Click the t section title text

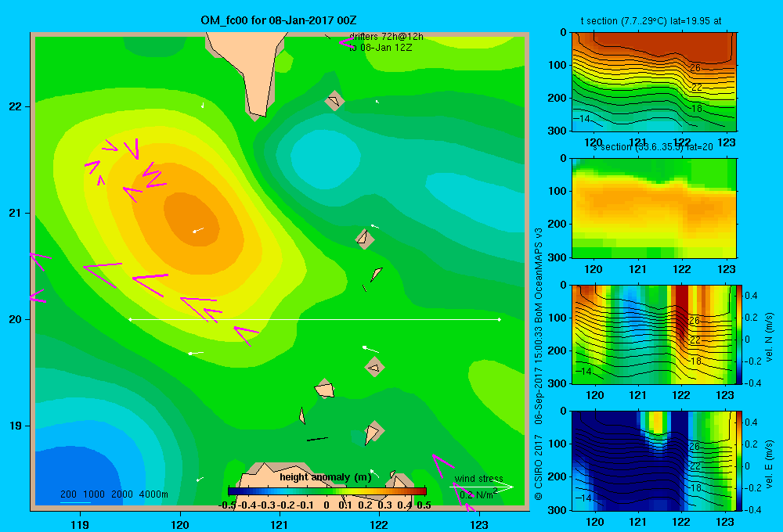[651, 21]
